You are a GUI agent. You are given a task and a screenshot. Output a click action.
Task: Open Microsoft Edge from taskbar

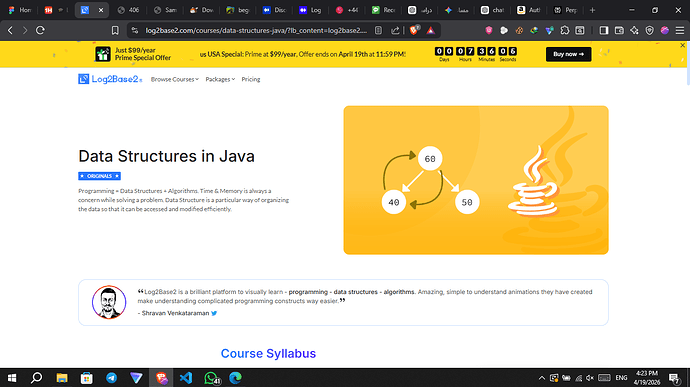point(235,378)
